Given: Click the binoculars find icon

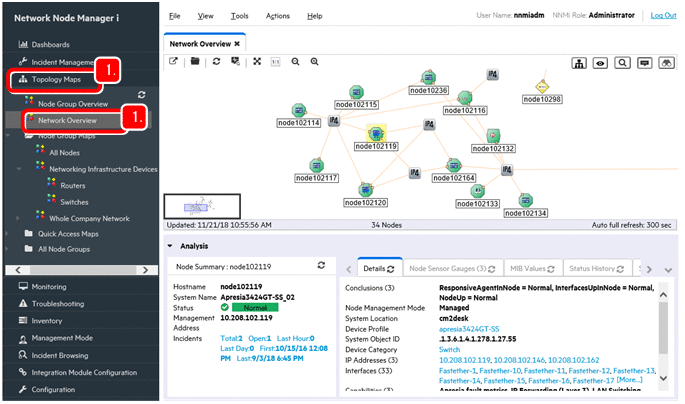Looking at the screenshot, I should coord(665,62).
